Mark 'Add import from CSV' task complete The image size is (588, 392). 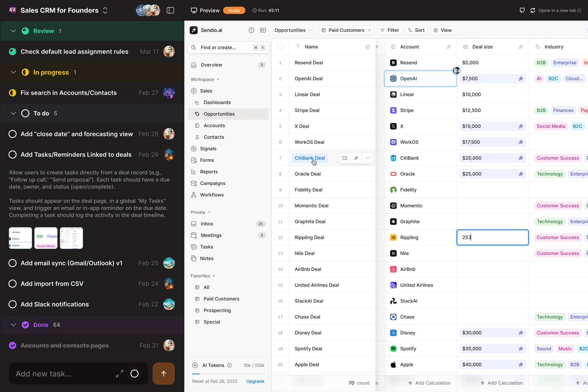tap(12, 284)
